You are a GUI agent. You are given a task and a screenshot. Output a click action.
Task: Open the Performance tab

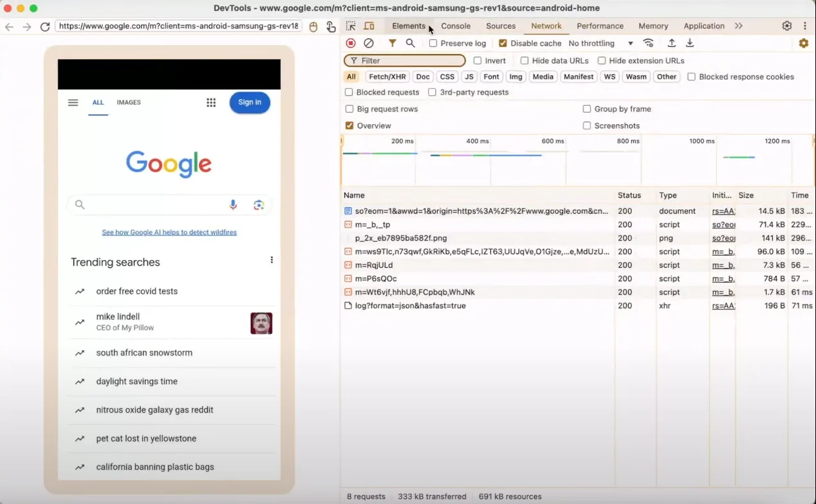(x=600, y=26)
